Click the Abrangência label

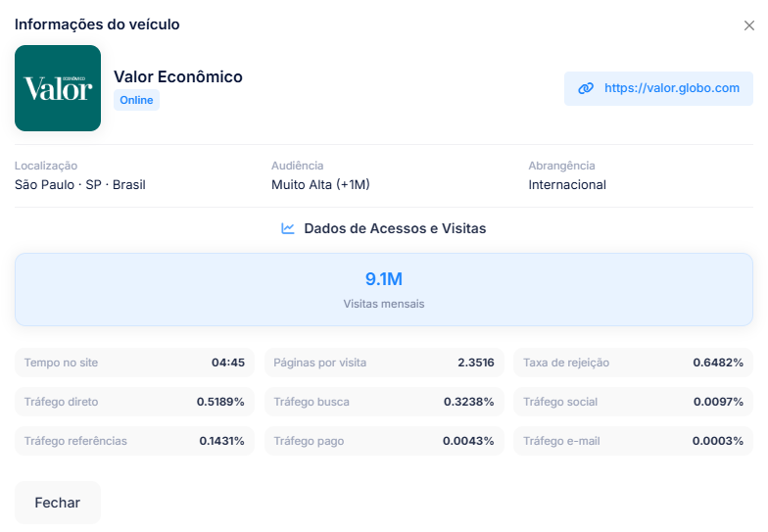(562, 166)
